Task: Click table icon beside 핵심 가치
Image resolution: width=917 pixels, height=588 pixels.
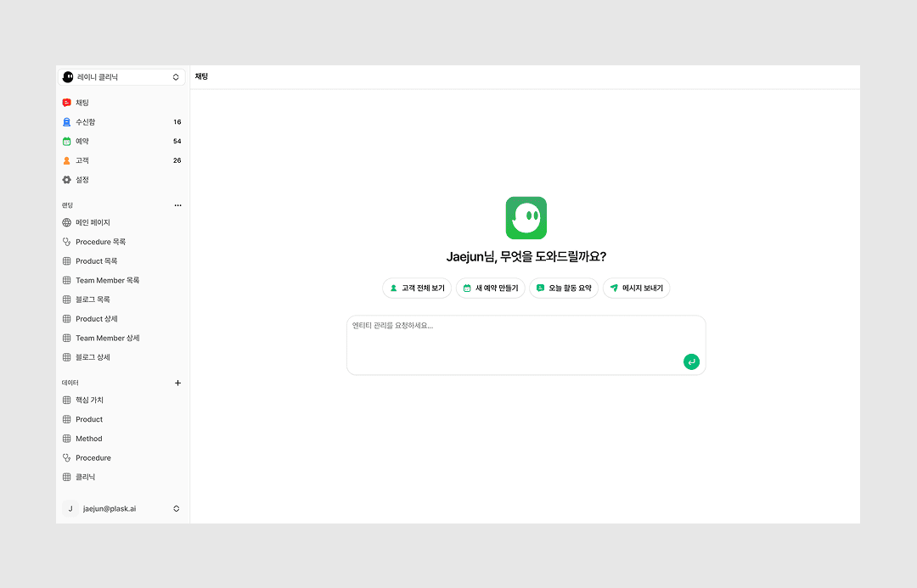Action: pyautogui.click(x=67, y=400)
